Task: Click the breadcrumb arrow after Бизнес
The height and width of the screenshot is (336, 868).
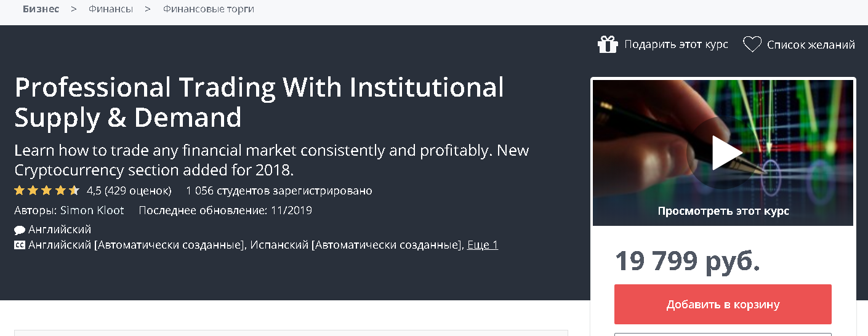Action: coord(74,9)
